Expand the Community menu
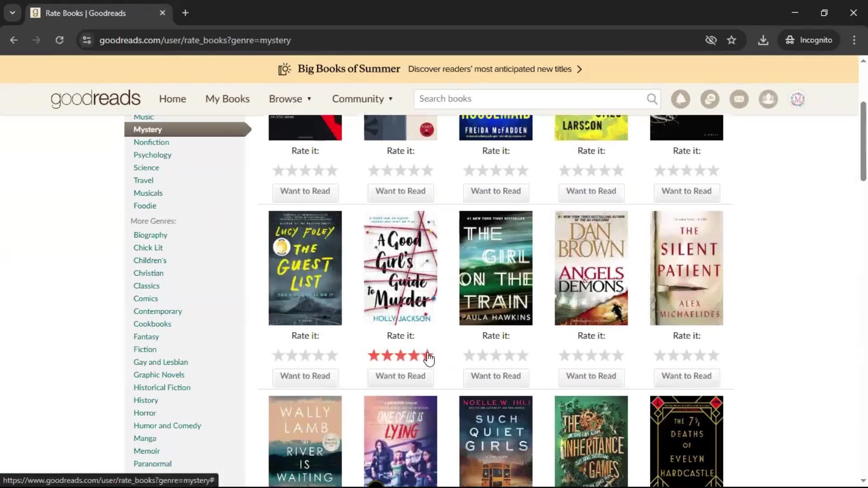 (x=363, y=99)
